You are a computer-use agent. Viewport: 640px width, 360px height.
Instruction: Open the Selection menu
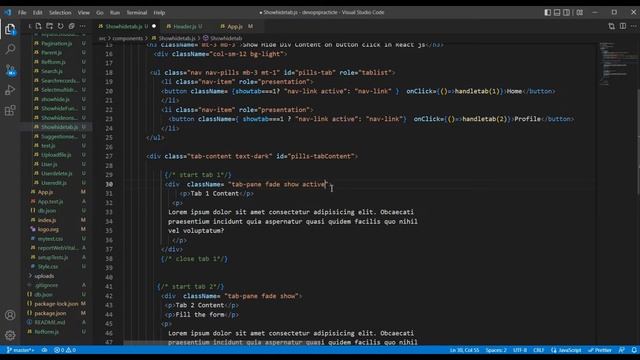coord(60,13)
